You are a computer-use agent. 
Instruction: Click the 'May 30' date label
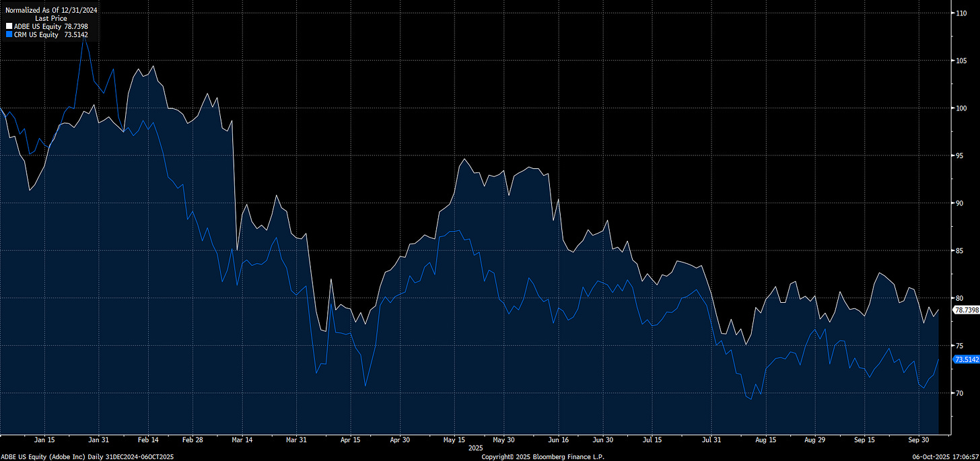pyautogui.click(x=503, y=440)
